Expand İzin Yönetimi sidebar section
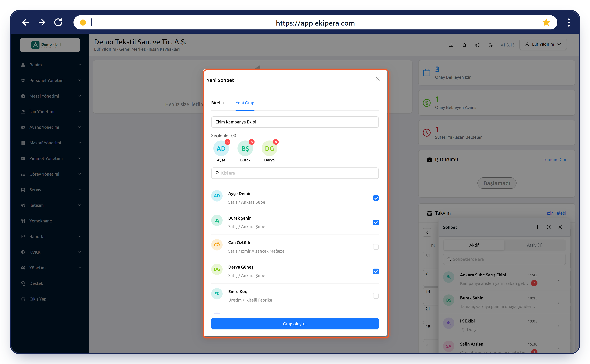The image size is (590, 364). [x=50, y=112]
